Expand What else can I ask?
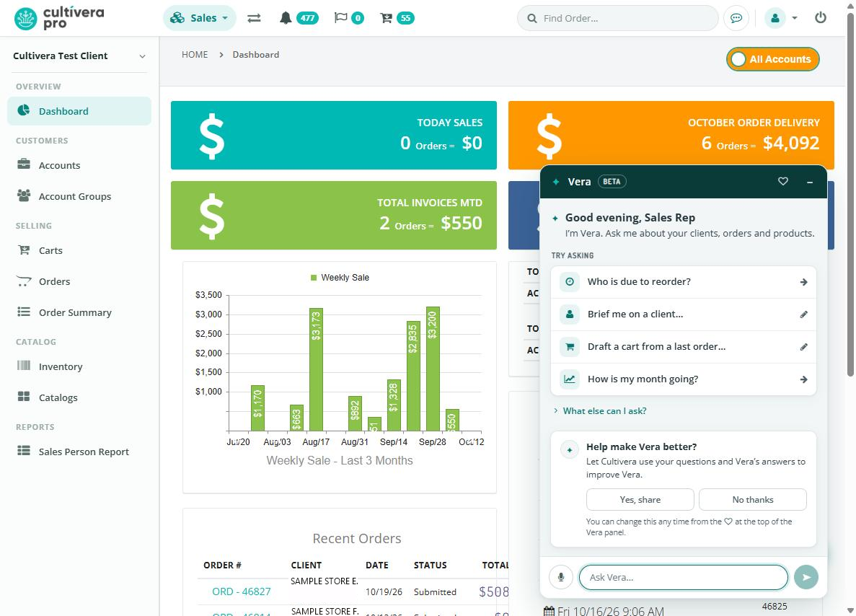 click(600, 410)
